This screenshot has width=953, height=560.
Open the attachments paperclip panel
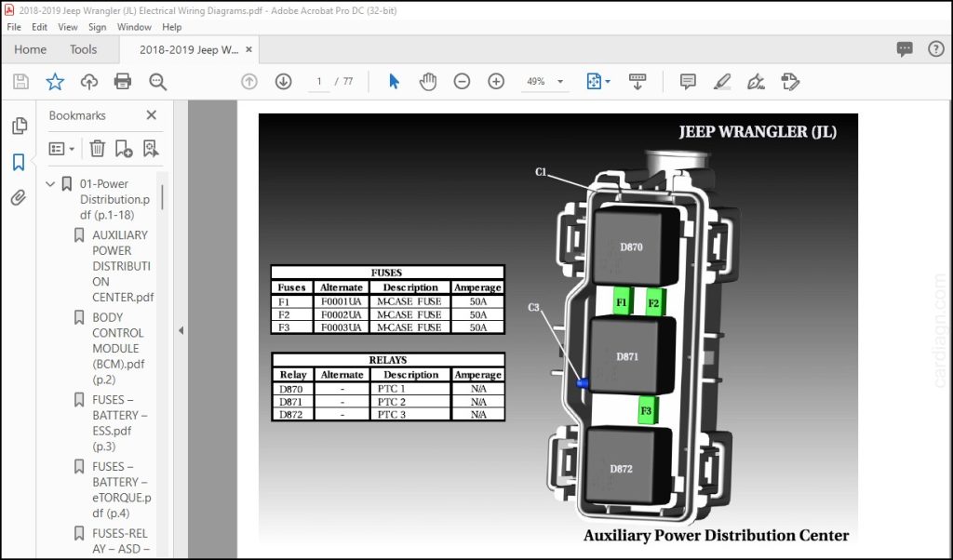click(19, 198)
